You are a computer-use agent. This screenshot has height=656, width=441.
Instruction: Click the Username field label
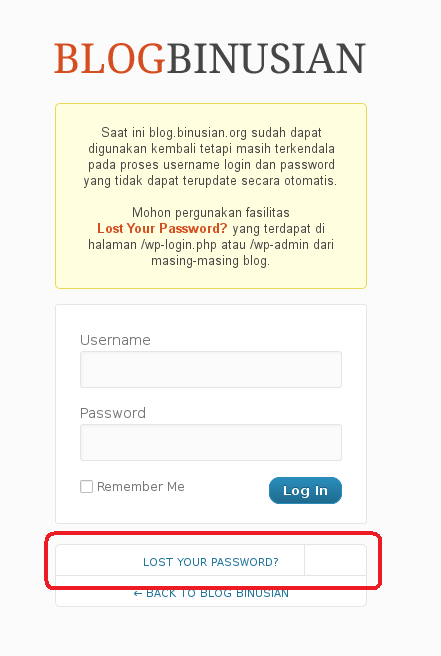pos(115,340)
